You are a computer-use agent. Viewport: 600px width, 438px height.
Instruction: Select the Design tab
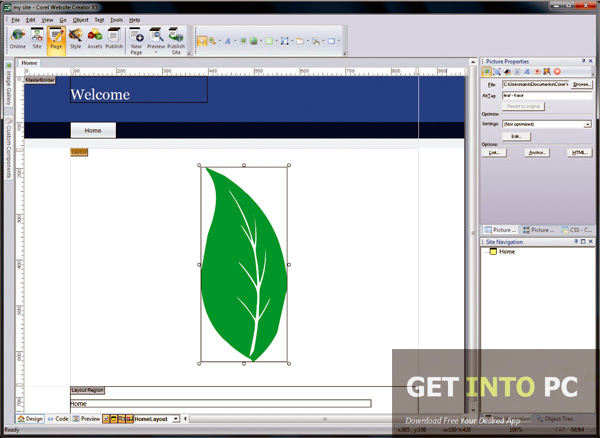click(x=30, y=419)
